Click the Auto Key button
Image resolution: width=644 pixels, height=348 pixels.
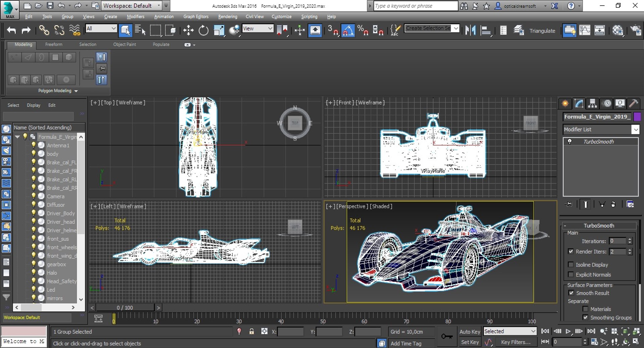470,332
